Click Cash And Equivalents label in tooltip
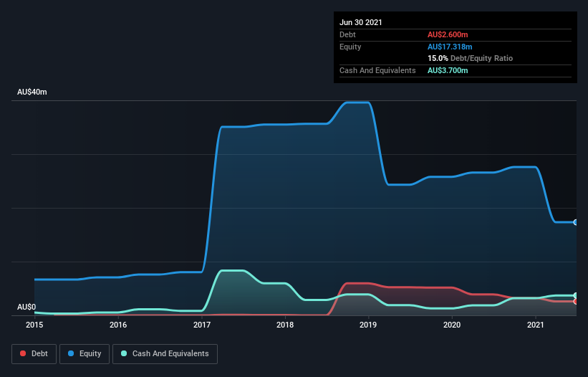 377,70
